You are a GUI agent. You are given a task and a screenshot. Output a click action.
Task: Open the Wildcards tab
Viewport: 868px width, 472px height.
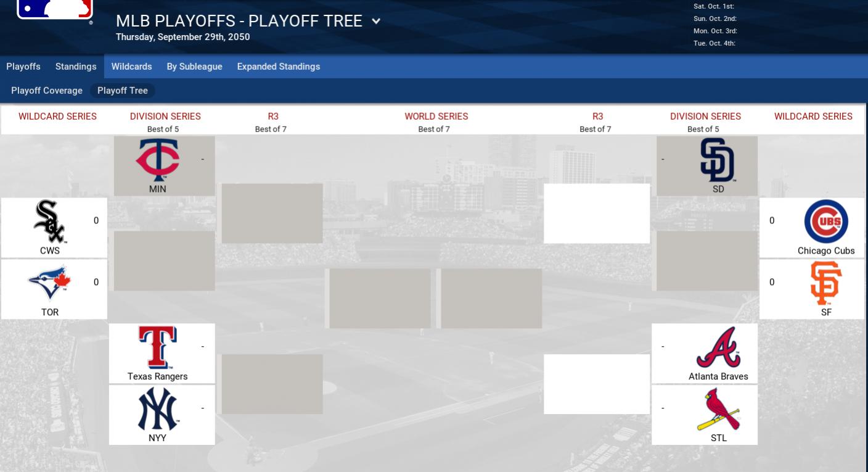coord(131,67)
